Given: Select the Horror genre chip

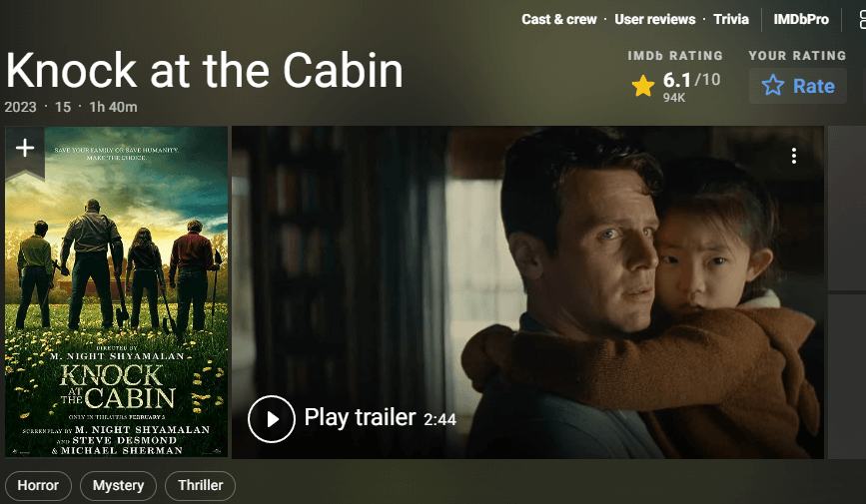Looking at the screenshot, I should point(38,486).
